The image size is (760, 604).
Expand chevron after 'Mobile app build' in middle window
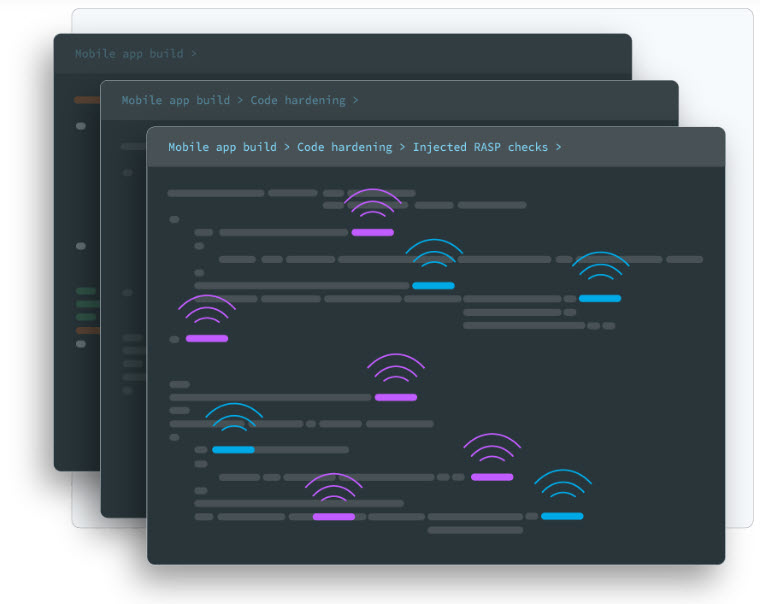click(240, 100)
